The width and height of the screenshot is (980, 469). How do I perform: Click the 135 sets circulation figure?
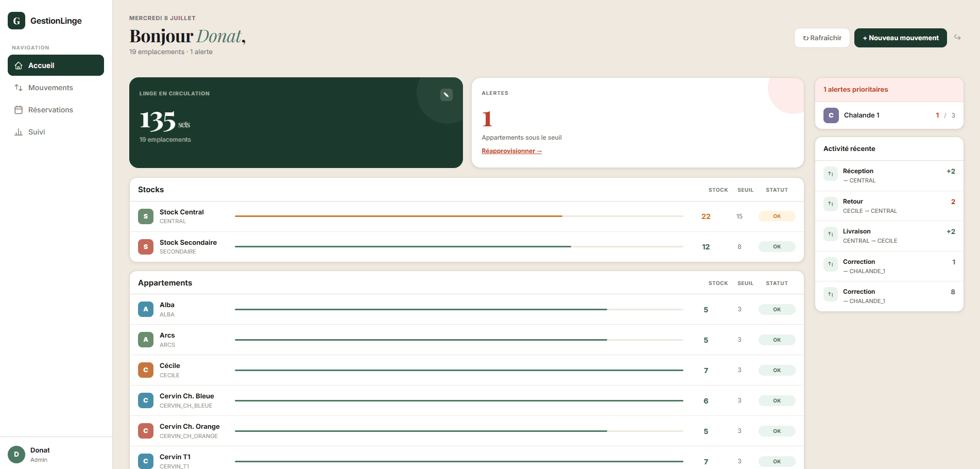tap(165, 121)
